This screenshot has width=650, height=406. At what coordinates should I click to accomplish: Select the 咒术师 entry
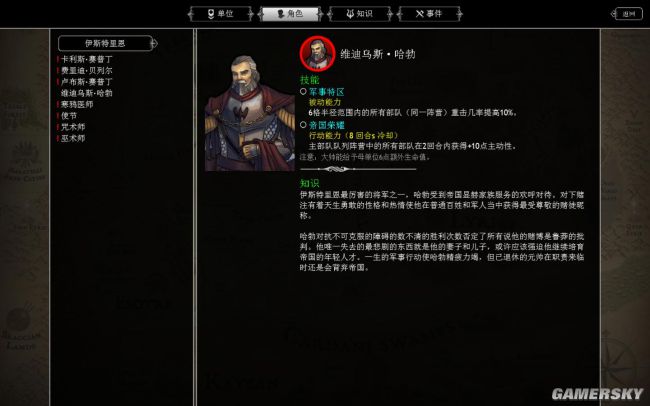[x=73, y=127]
